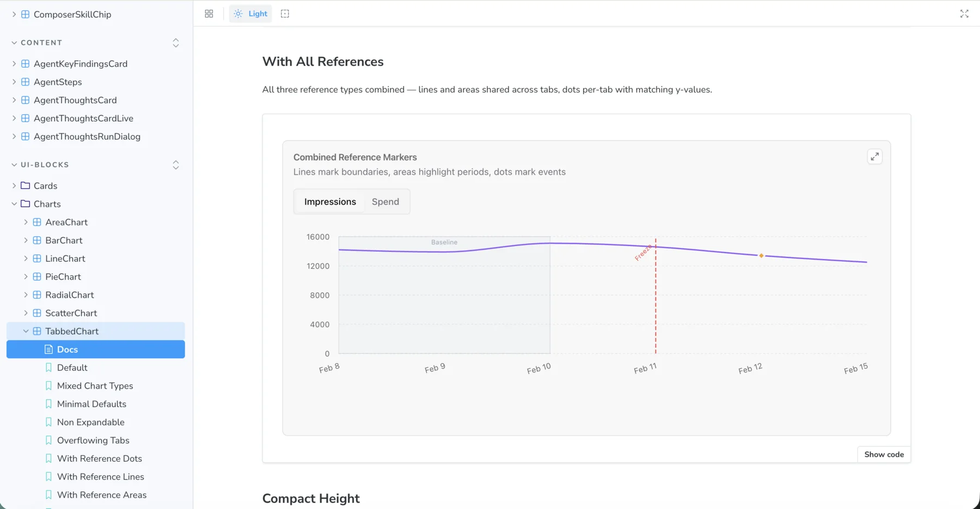
Task: Click the up-down arrows next to UI-BLOCKS
Action: point(176,164)
